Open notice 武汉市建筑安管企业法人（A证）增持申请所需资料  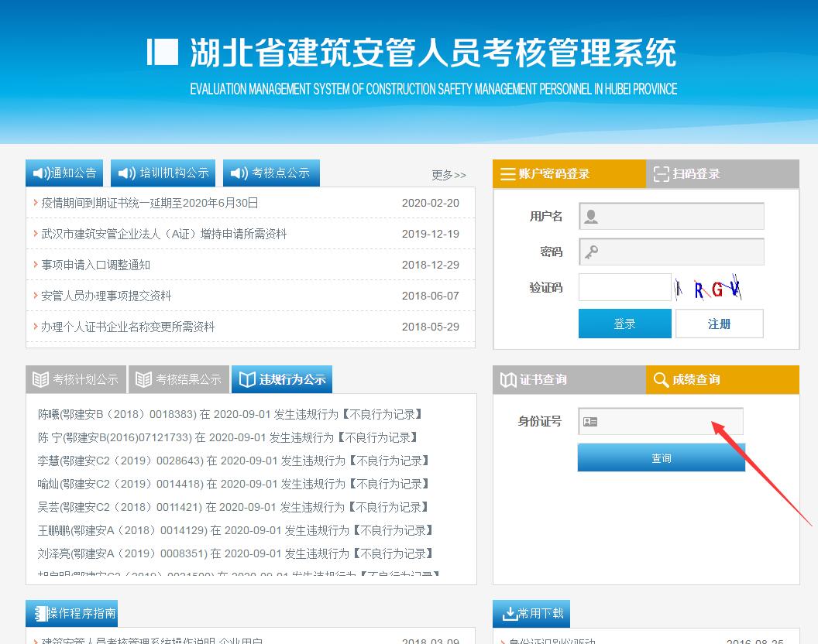[x=163, y=234]
